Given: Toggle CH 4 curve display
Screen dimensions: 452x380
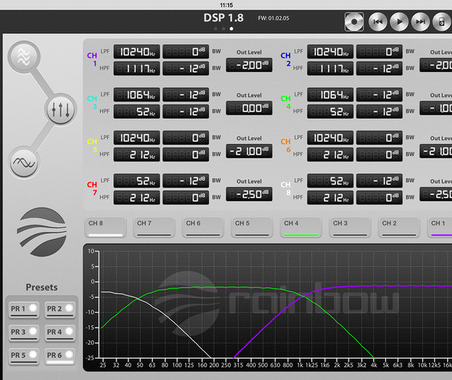Looking at the screenshot, I should (301, 228).
